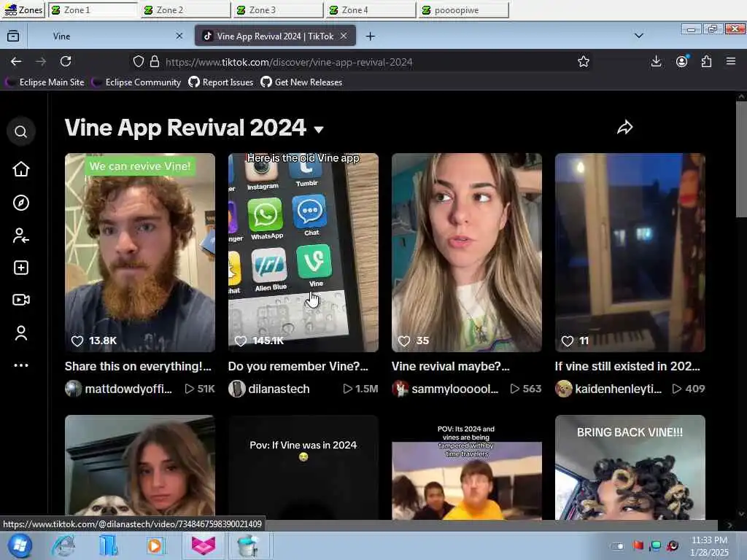
Task: Open sammylooool... profile link
Action: [x=445, y=389]
